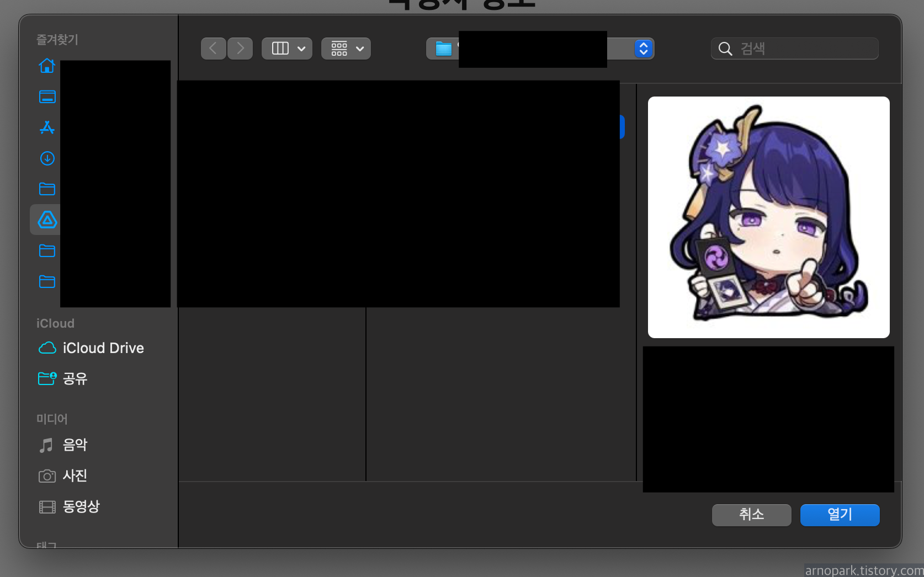Open the Applications icon in sidebar
Viewport: 924px width, 577px height.
(47, 127)
